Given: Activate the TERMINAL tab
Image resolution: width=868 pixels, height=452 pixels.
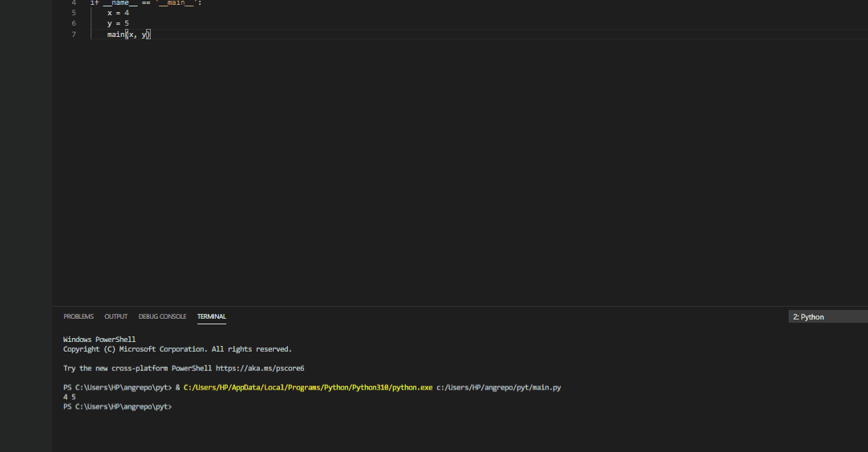Looking at the screenshot, I should [x=211, y=316].
